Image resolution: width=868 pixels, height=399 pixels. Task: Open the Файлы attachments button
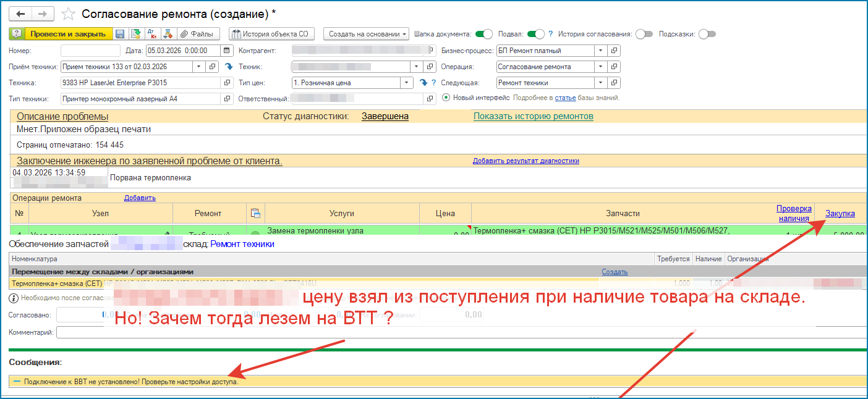[197, 34]
